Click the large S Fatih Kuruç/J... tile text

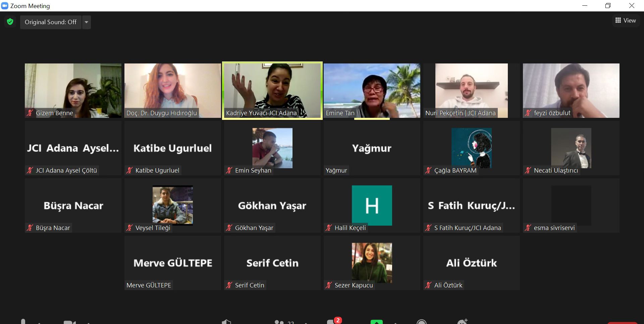472,205
